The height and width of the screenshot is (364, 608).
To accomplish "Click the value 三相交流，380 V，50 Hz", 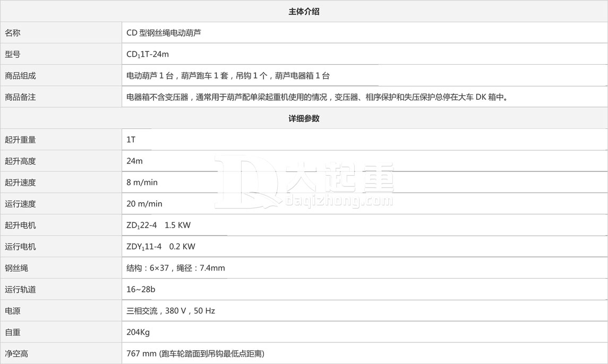I will pyautogui.click(x=170, y=310).
